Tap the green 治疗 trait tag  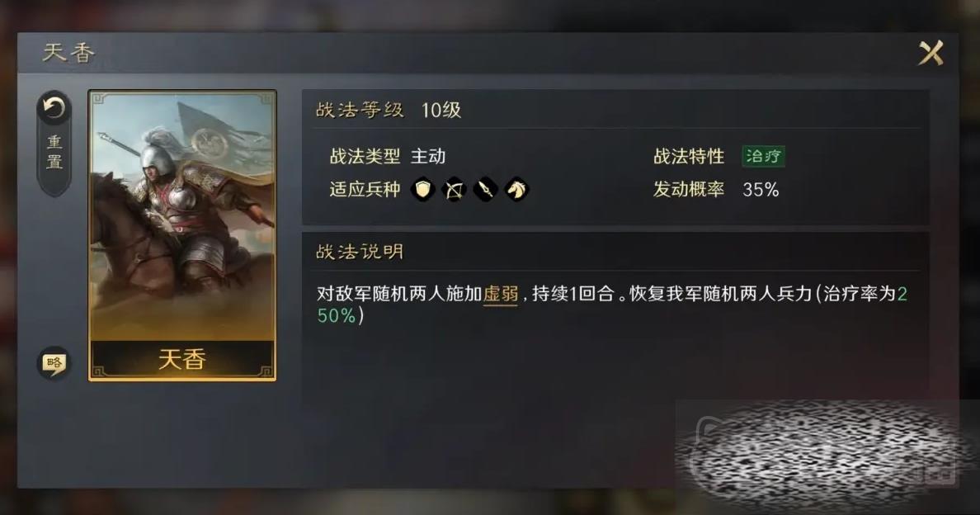(763, 156)
